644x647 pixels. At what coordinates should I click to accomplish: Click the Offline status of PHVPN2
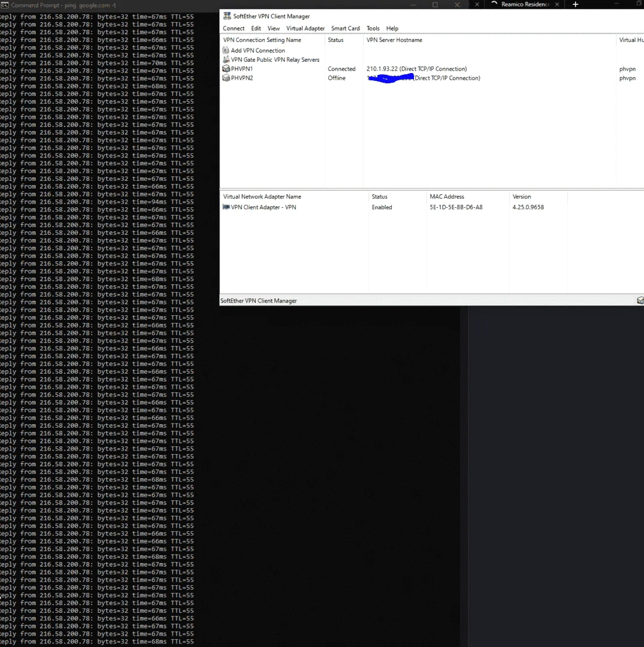pyautogui.click(x=337, y=78)
